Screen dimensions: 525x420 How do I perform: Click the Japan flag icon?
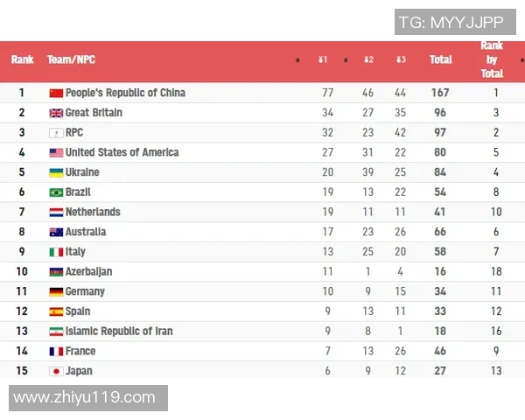point(56,371)
